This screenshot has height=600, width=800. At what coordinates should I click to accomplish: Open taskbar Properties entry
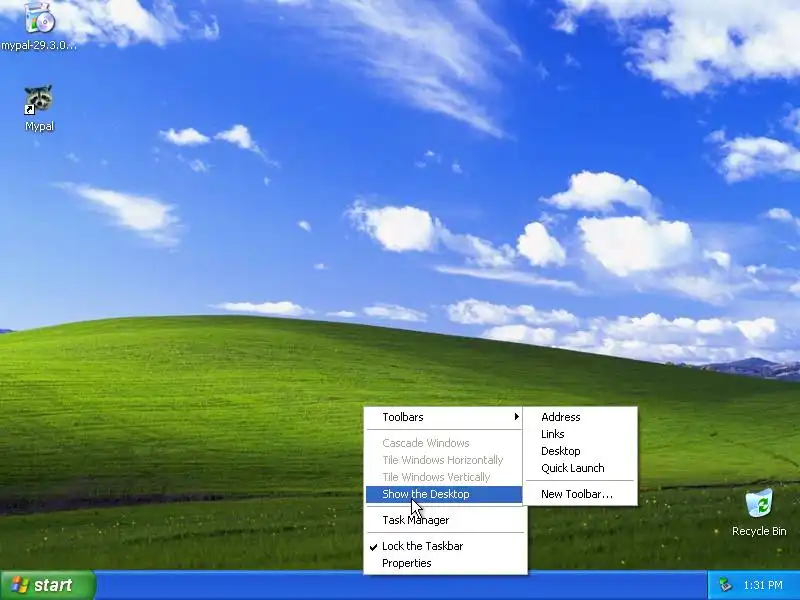pyautogui.click(x=444, y=563)
